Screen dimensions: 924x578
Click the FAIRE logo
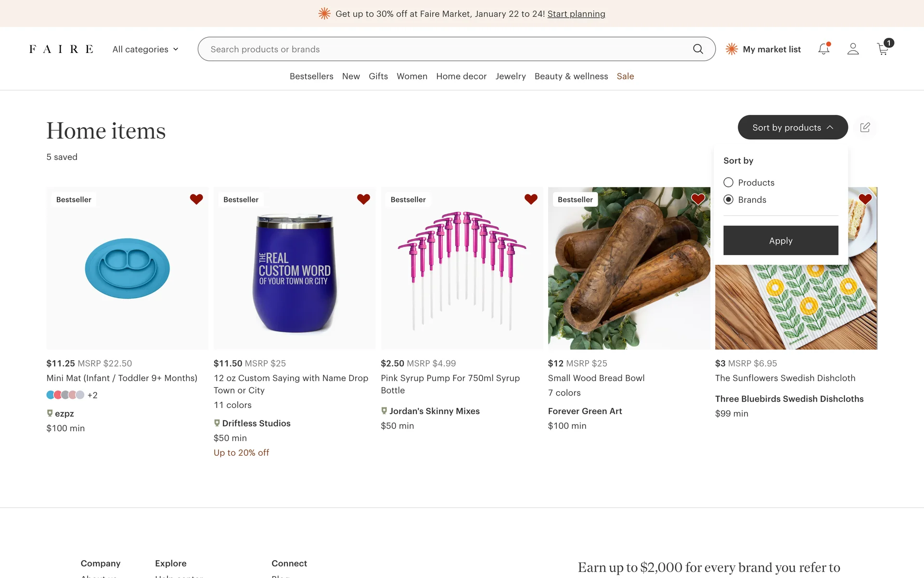click(61, 49)
